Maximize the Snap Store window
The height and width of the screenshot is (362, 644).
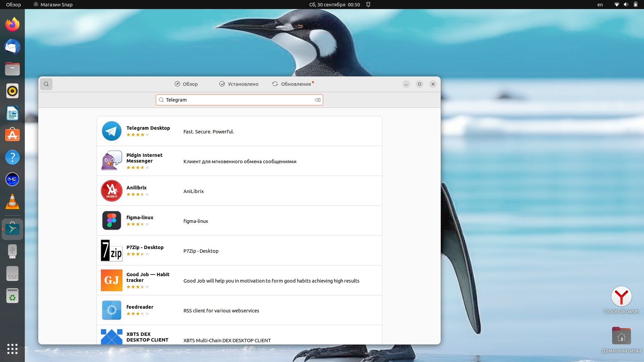[419, 84]
